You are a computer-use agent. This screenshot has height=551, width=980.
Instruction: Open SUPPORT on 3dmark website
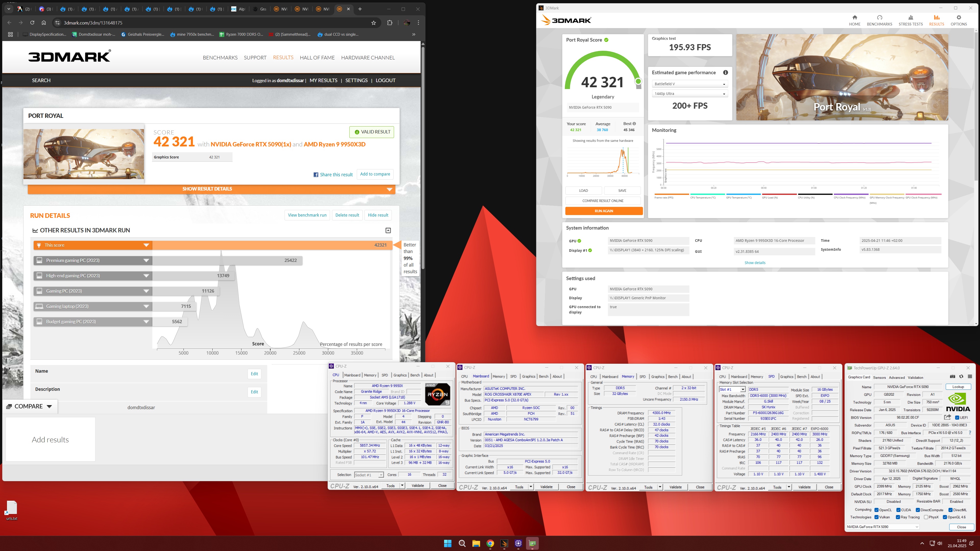pyautogui.click(x=255, y=58)
